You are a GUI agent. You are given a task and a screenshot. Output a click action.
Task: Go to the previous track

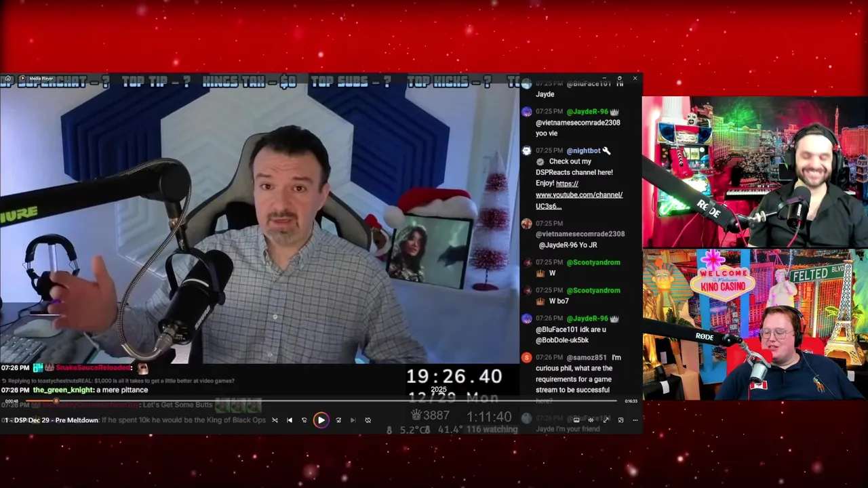pos(290,420)
